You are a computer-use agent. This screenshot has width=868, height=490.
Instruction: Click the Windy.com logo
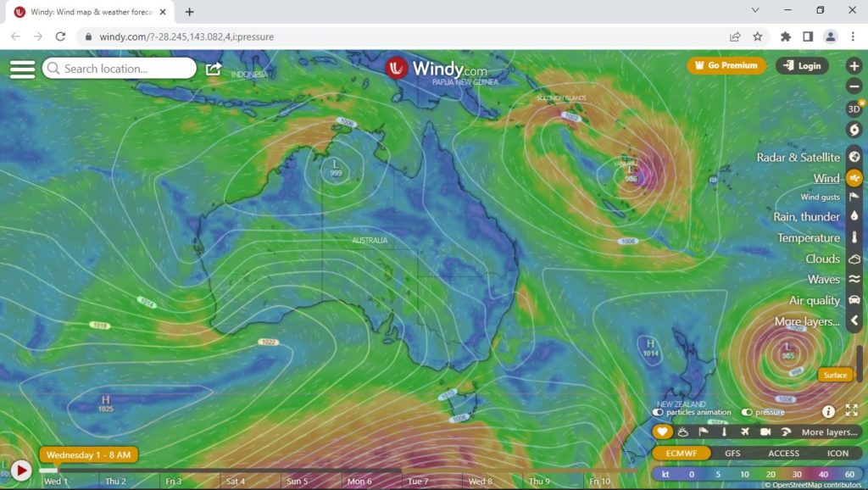tap(437, 69)
